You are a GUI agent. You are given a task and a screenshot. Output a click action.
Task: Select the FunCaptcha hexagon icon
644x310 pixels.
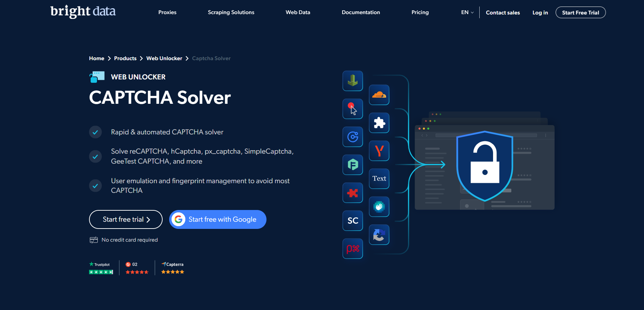point(353,165)
